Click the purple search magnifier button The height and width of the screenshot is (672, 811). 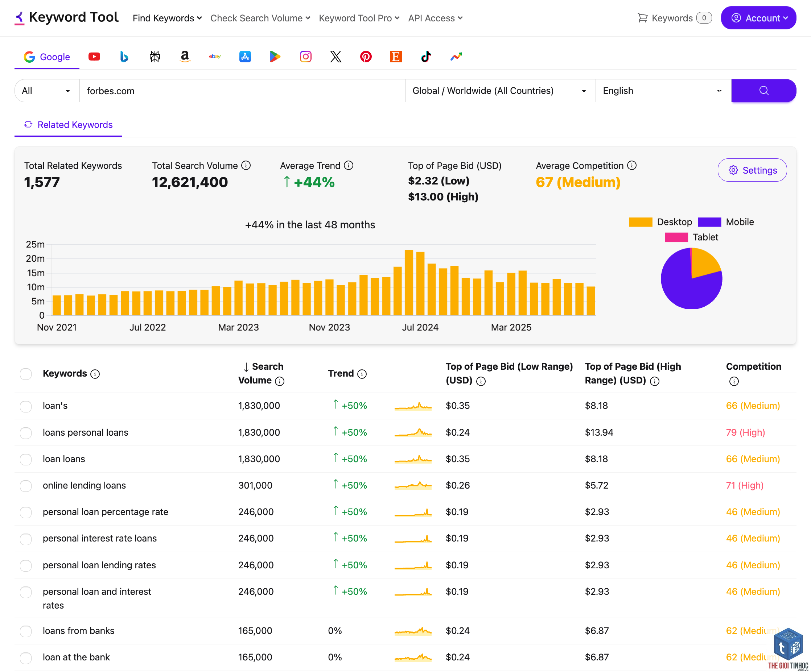[763, 91]
